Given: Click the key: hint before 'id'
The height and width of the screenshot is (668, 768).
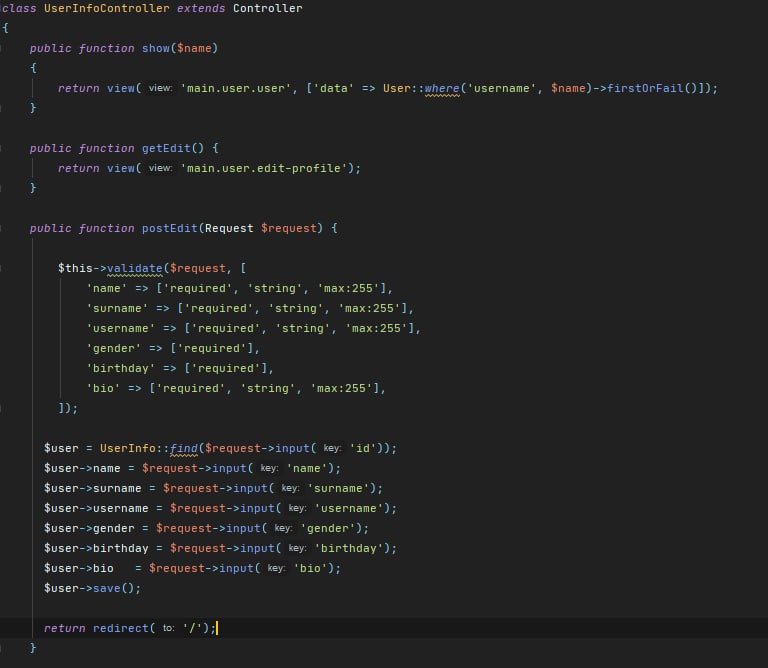Looking at the screenshot, I should (x=332, y=449).
